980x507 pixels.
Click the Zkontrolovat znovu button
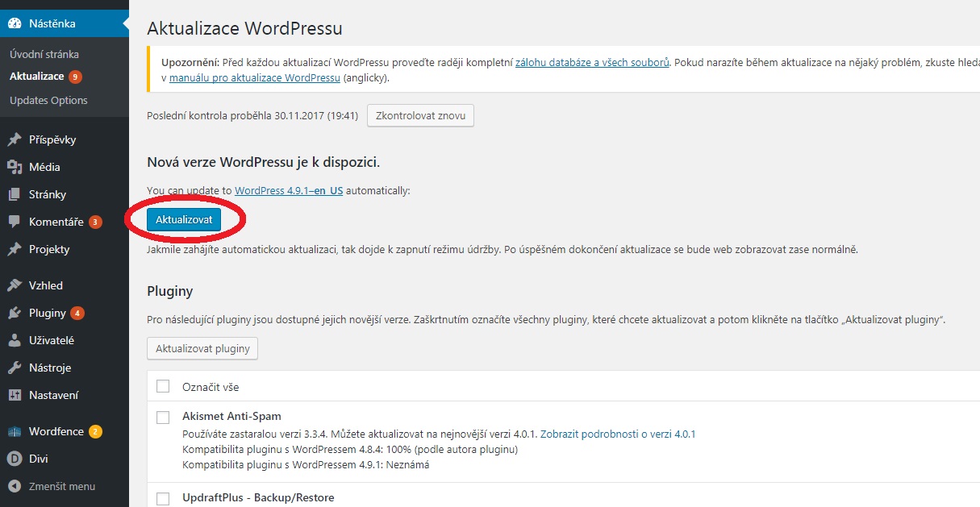(x=420, y=115)
